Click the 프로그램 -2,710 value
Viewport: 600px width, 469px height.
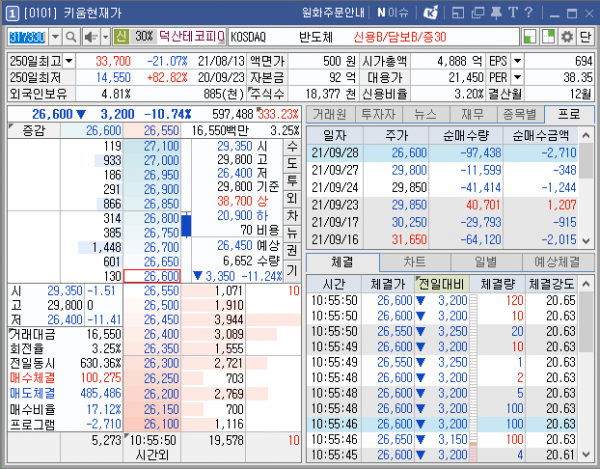104,424
